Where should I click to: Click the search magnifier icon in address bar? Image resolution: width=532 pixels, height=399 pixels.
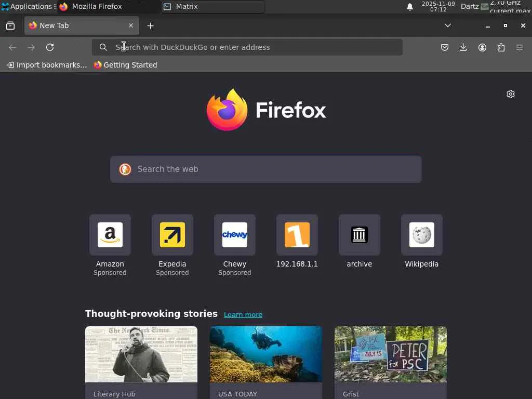tap(103, 47)
